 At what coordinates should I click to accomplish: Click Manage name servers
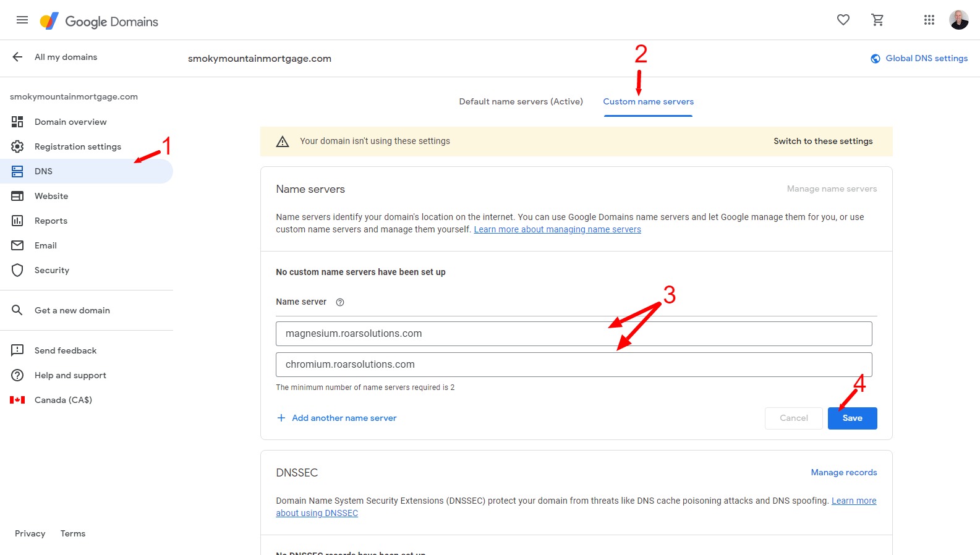coord(832,189)
